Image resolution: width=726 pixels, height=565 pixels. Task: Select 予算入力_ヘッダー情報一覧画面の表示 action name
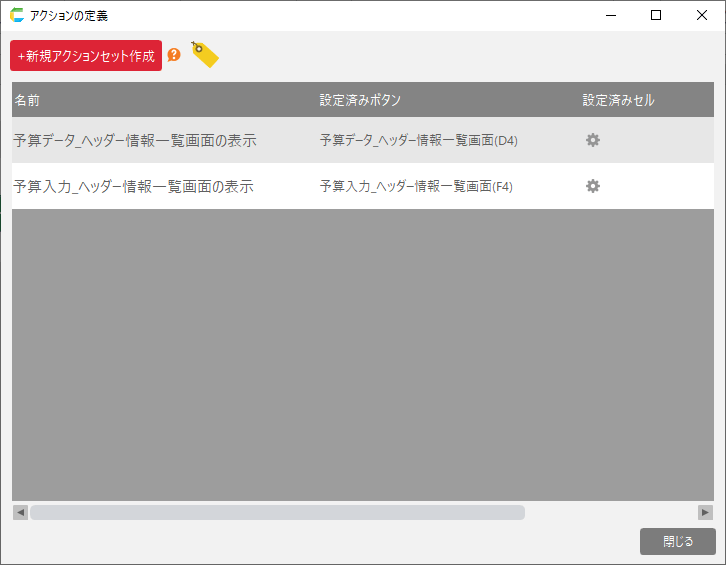point(134,187)
